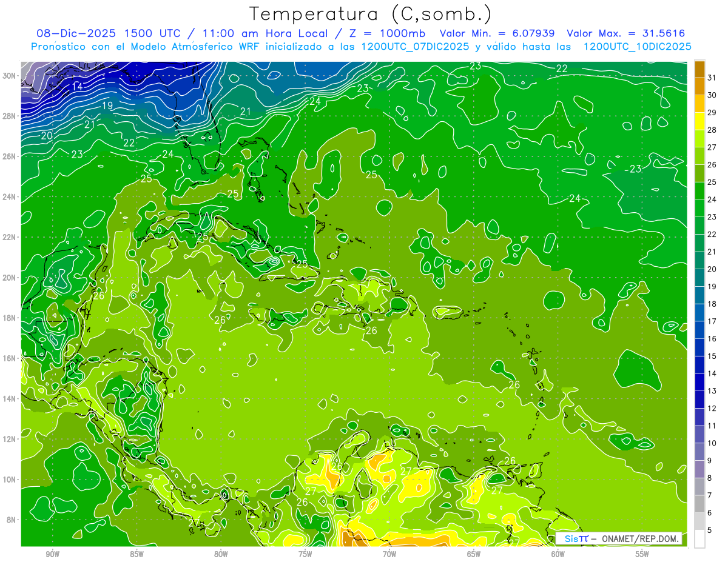728x562 pixels.
Task: Click the '30N' latitude axis label
Action: click(x=10, y=76)
